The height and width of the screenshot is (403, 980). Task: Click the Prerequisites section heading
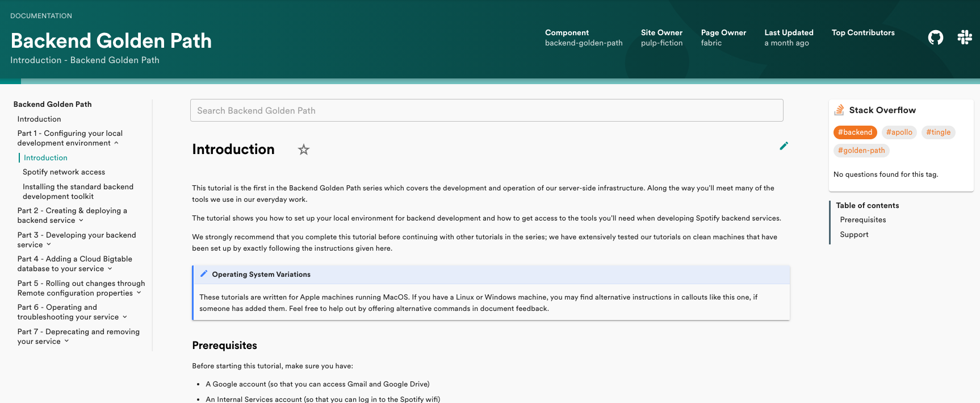tap(224, 346)
